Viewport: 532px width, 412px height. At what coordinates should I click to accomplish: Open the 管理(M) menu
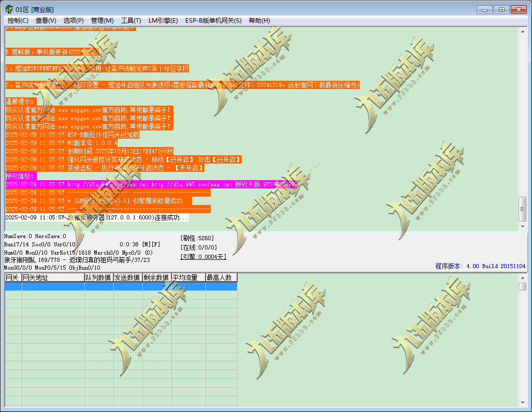(x=102, y=21)
